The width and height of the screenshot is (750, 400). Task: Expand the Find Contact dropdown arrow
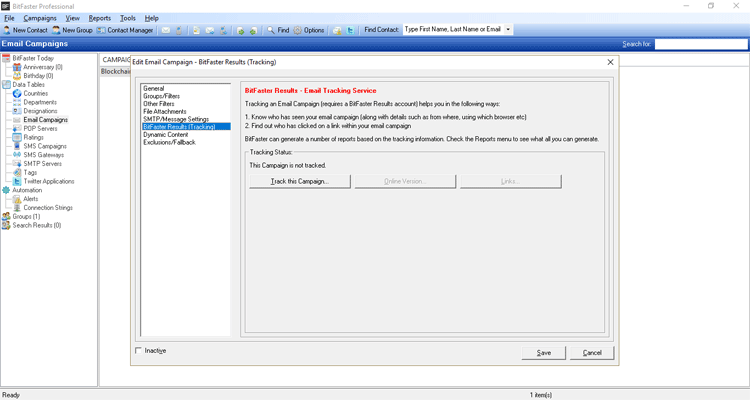click(508, 30)
